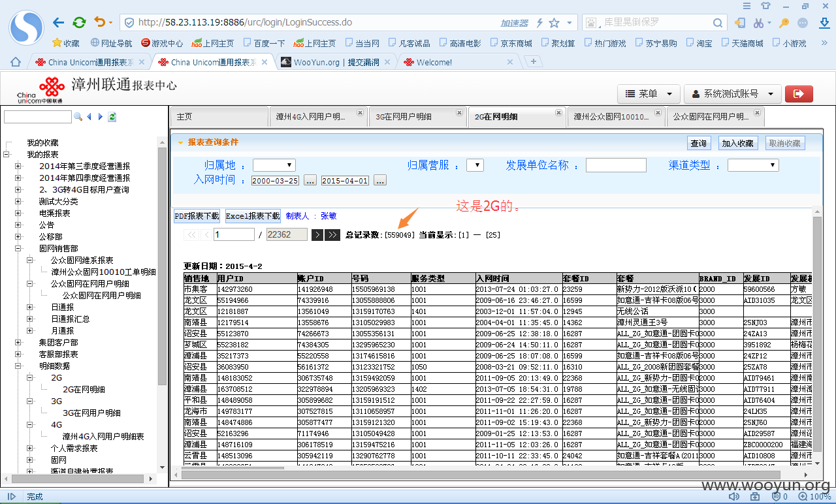This screenshot has width=836, height=504.
Task: Open the 系统测试账号 account dropdown
Action: 733,94
